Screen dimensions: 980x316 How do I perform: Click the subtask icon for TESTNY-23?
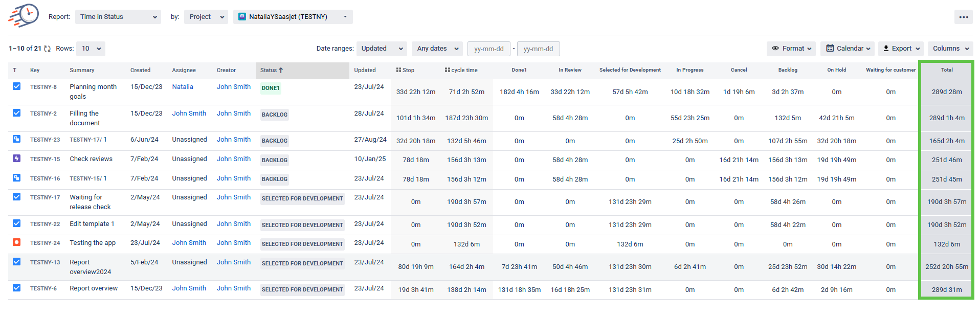(17, 139)
